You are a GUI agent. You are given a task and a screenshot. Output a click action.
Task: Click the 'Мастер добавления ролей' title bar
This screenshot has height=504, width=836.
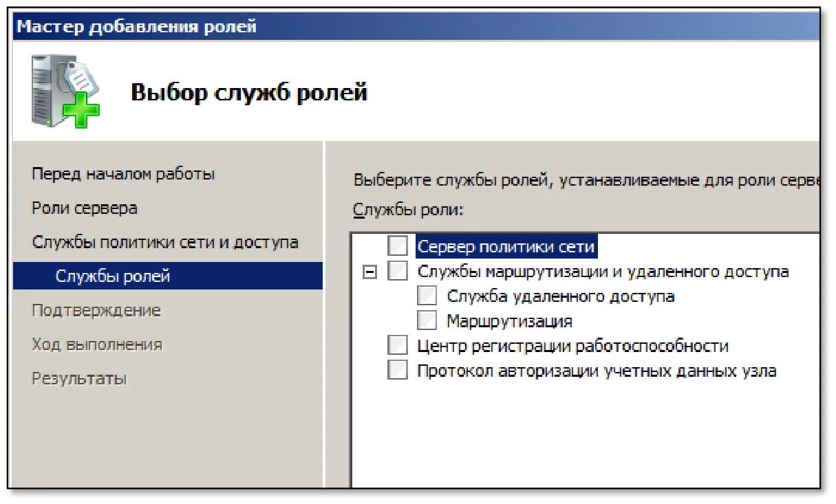point(418,27)
